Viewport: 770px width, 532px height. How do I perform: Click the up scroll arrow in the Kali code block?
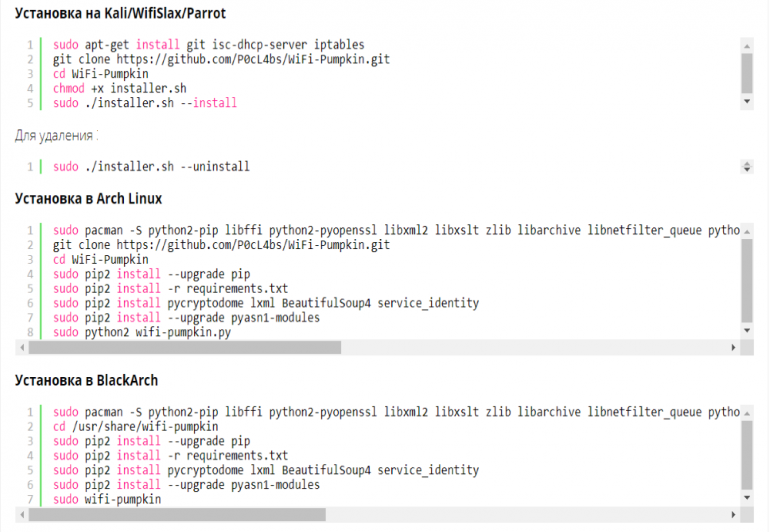(x=746, y=46)
